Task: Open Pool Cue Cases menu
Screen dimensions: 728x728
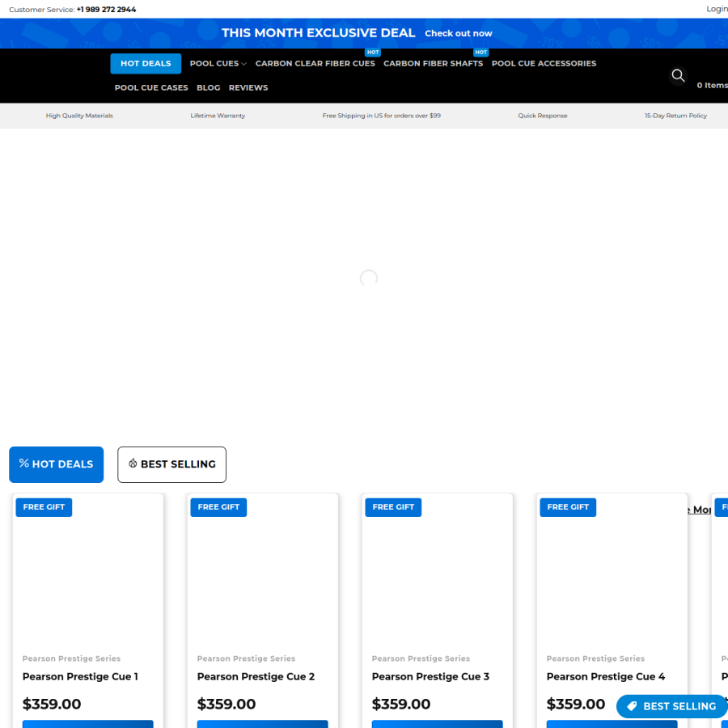Action: [151, 87]
